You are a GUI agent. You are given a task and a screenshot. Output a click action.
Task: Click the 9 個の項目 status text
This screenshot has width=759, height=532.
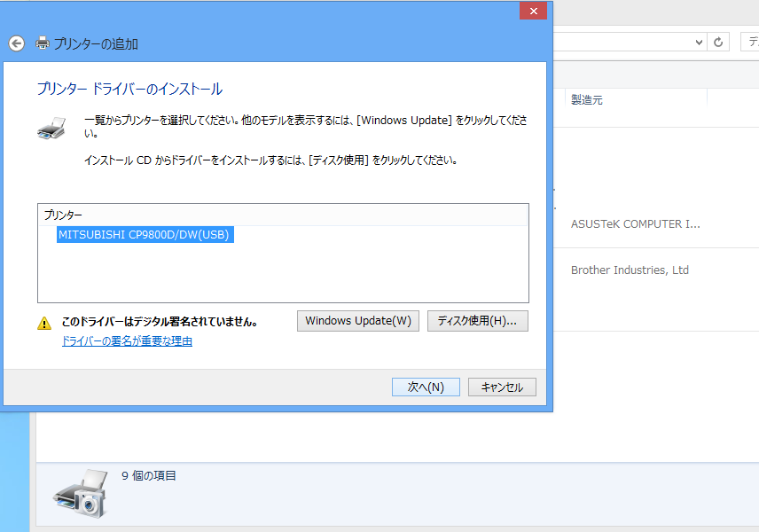[149, 476]
